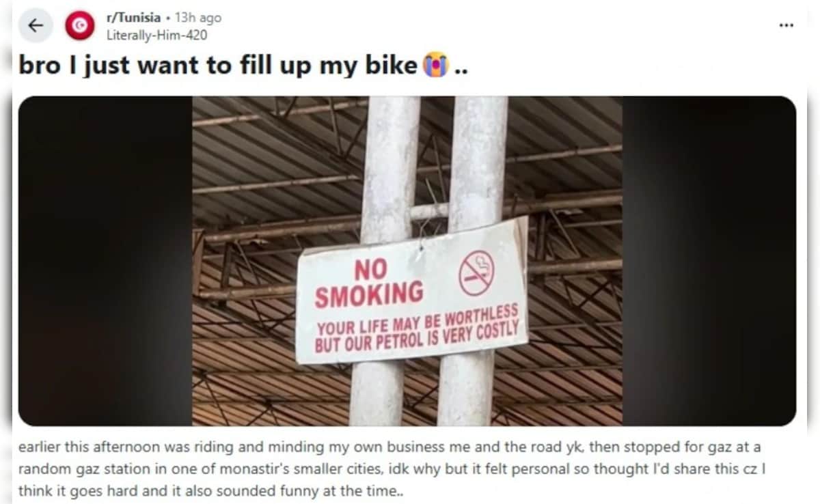Go back using the left arrow button

click(x=36, y=26)
